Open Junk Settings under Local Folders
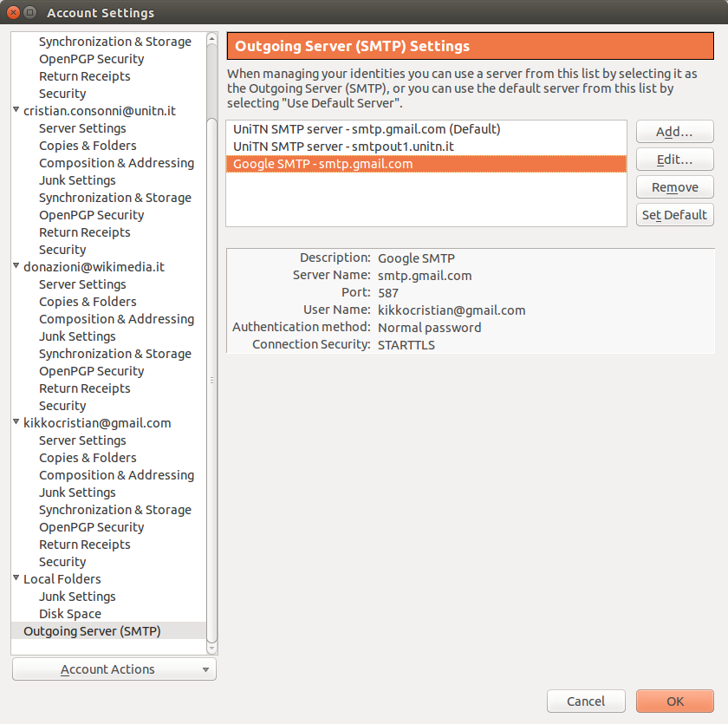This screenshot has width=728, height=724. 77,597
